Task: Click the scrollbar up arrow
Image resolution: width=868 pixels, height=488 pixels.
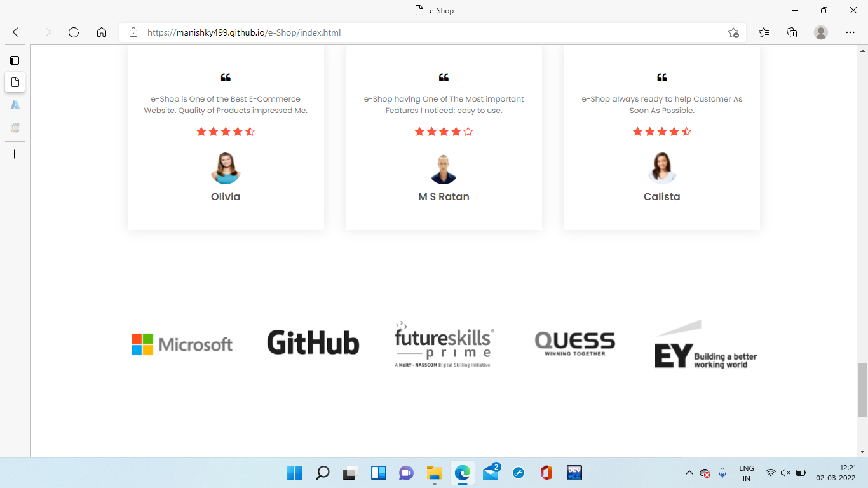Action: coord(862,50)
